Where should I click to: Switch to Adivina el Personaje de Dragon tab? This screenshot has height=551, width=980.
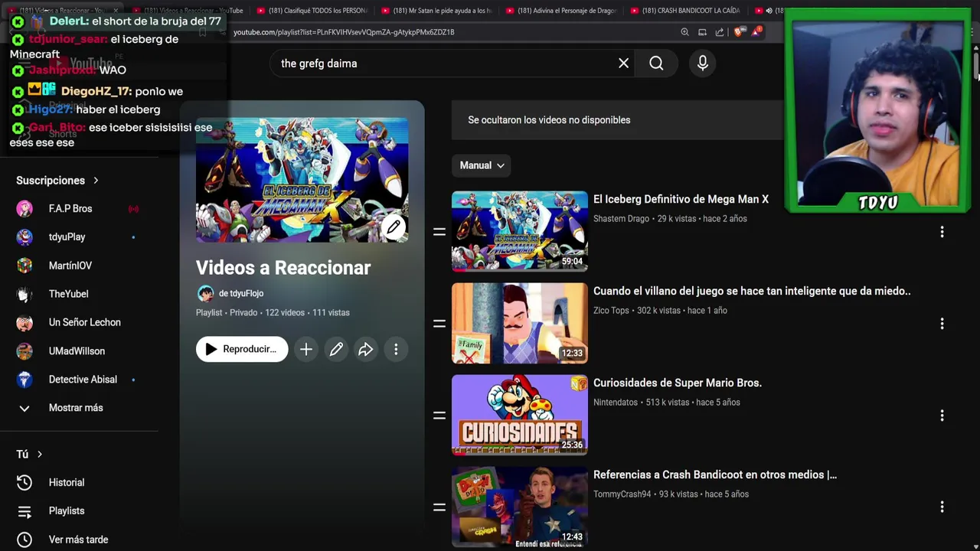coord(560,11)
